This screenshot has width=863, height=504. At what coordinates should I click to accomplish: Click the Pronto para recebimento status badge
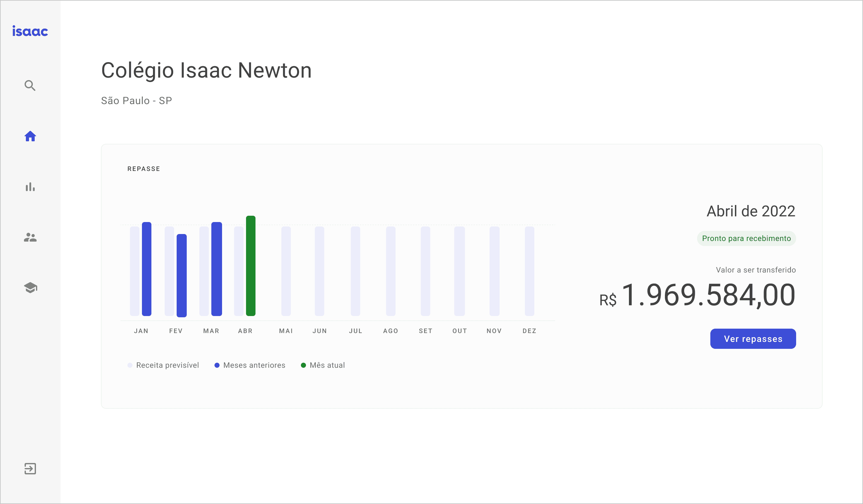[x=747, y=238]
